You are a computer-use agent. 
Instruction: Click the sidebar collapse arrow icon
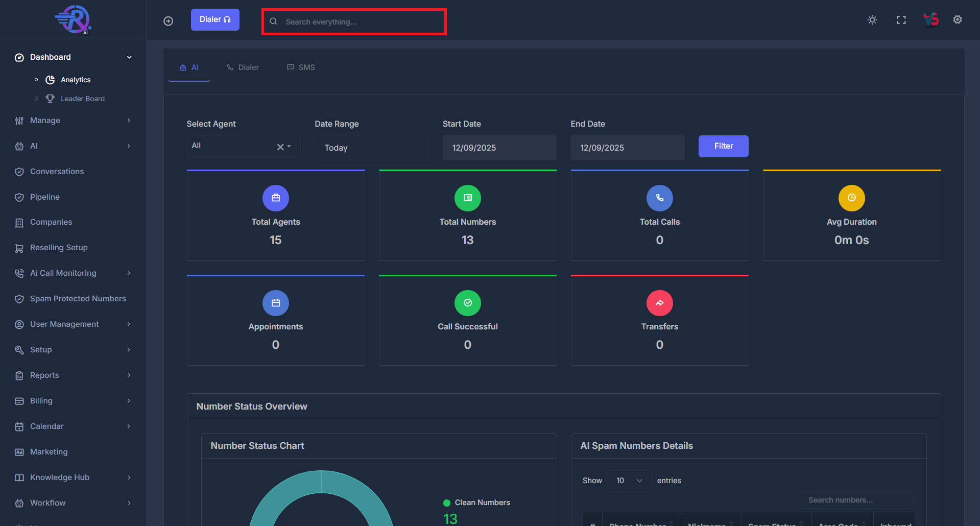coord(168,20)
